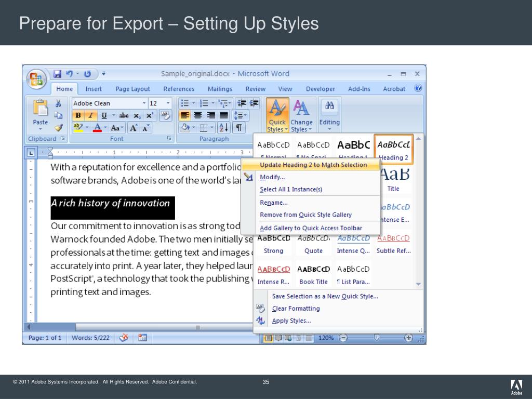Image resolution: width=532 pixels, height=399 pixels.
Task: Customize the Quick Access Toolbar dropdown
Action: tap(103, 73)
